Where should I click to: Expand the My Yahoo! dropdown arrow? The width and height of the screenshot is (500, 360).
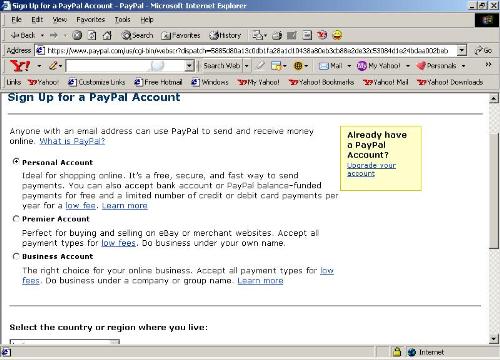click(408, 66)
